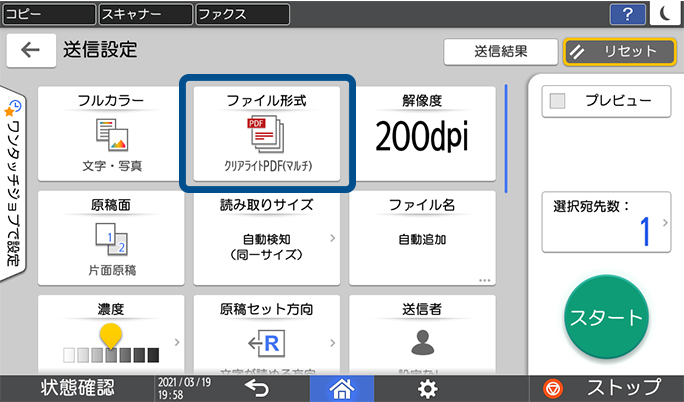684x402 pixels.
Task: Open the 送信者 sender person icon
Action: click(422, 342)
